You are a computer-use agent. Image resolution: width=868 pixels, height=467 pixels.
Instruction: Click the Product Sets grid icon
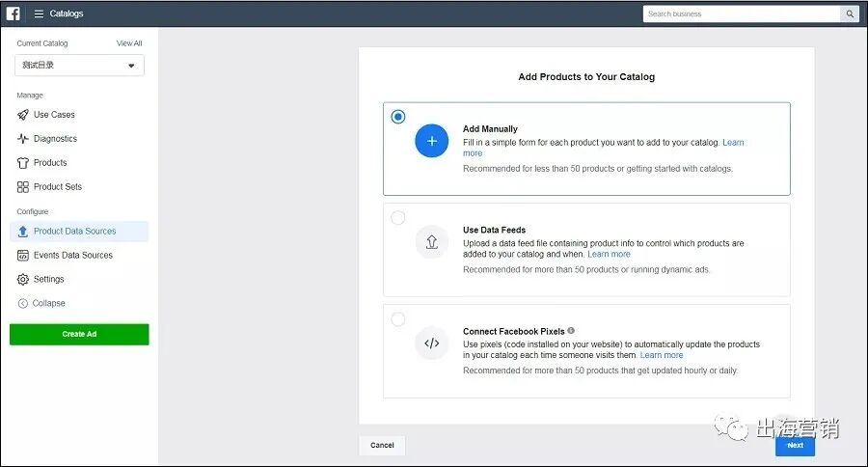pos(23,186)
